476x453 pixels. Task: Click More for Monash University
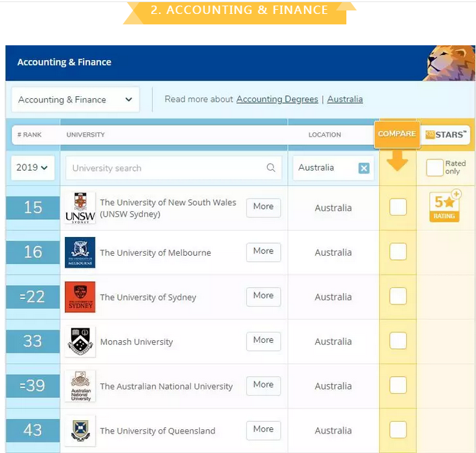(x=263, y=341)
